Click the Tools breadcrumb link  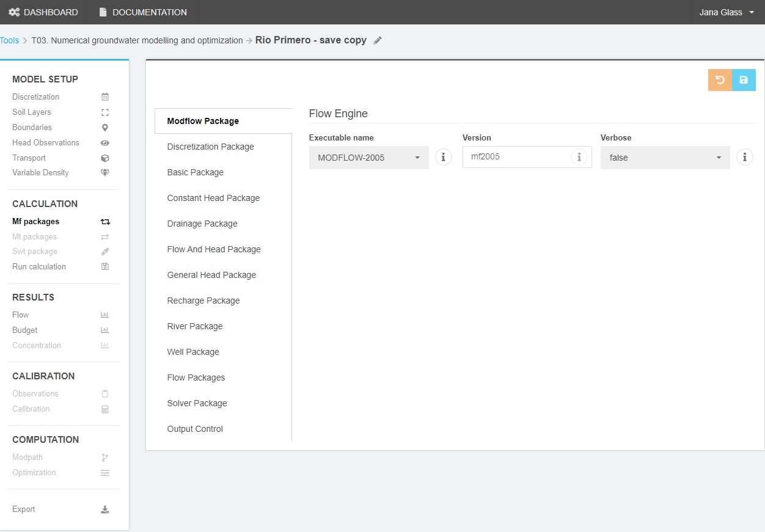pyautogui.click(x=10, y=40)
